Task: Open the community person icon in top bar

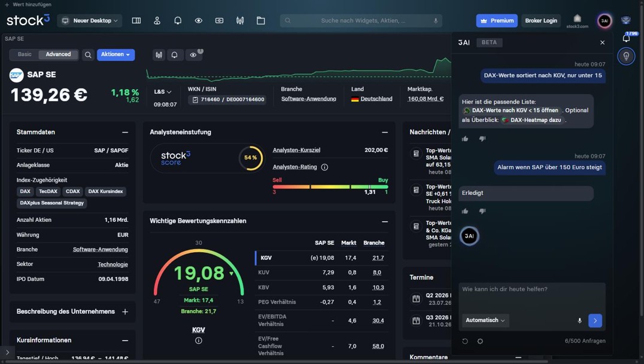Action: 157,20
